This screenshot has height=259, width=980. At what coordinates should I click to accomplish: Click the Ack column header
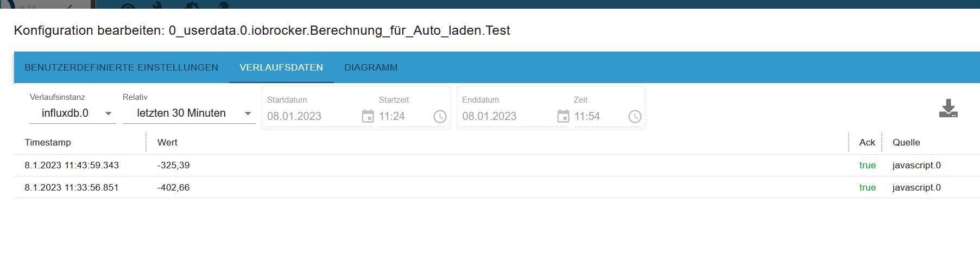tap(867, 142)
